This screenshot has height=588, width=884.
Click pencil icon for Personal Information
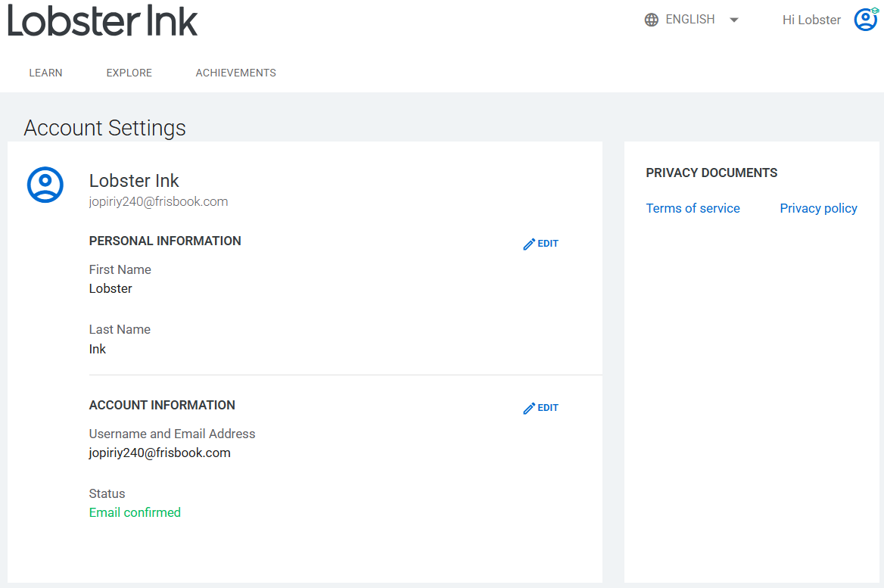pyautogui.click(x=529, y=244)
